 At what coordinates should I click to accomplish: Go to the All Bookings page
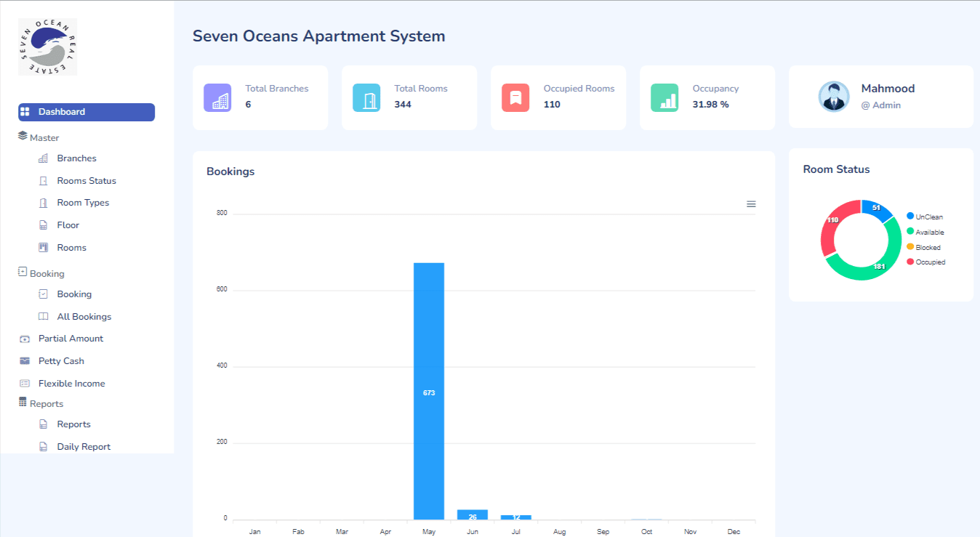84,317
